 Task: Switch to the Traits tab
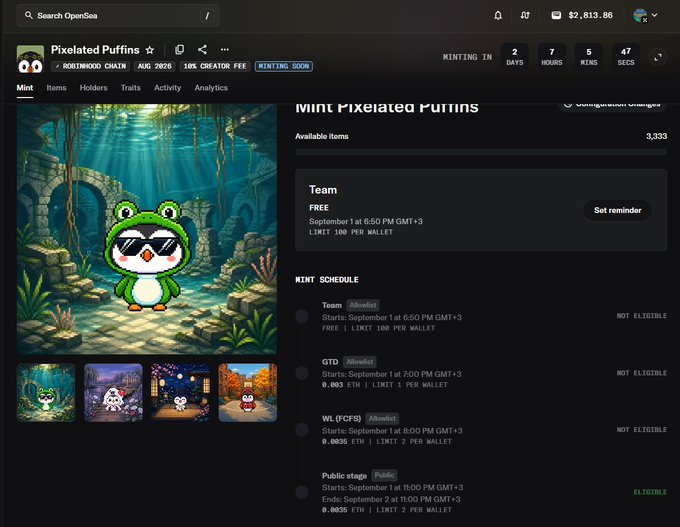131,88
